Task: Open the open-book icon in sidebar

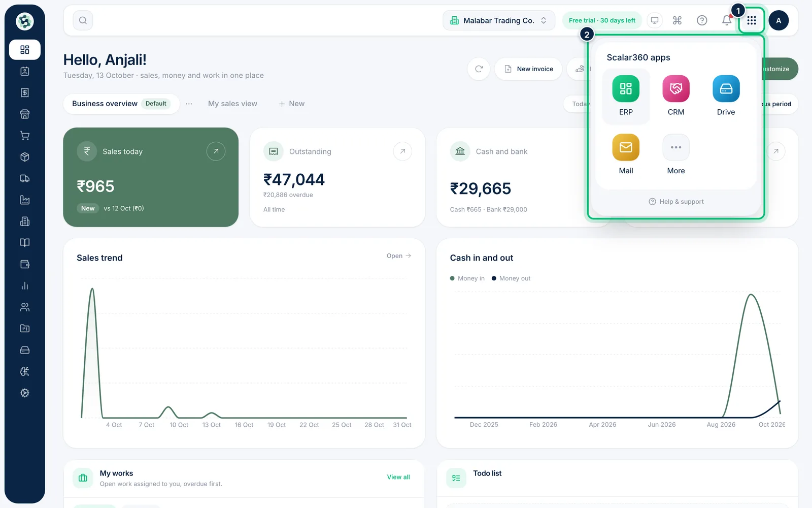Action: [24, 243]
